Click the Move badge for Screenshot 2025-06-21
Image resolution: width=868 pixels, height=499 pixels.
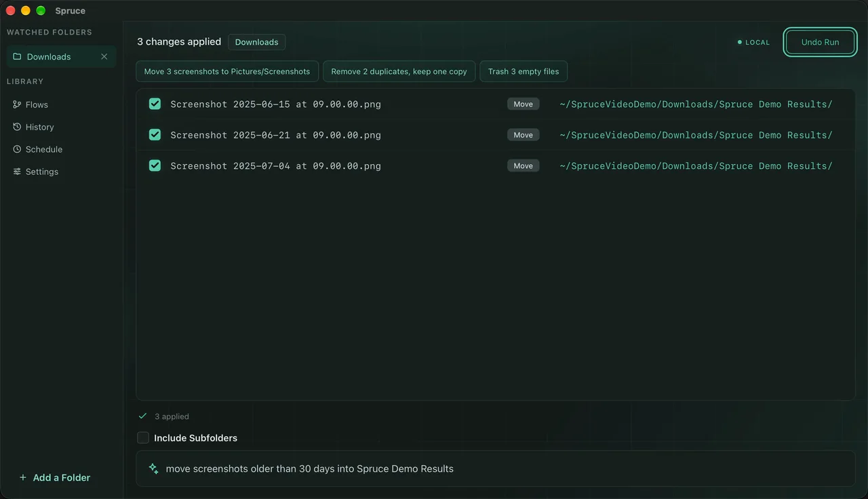(523, 135)
